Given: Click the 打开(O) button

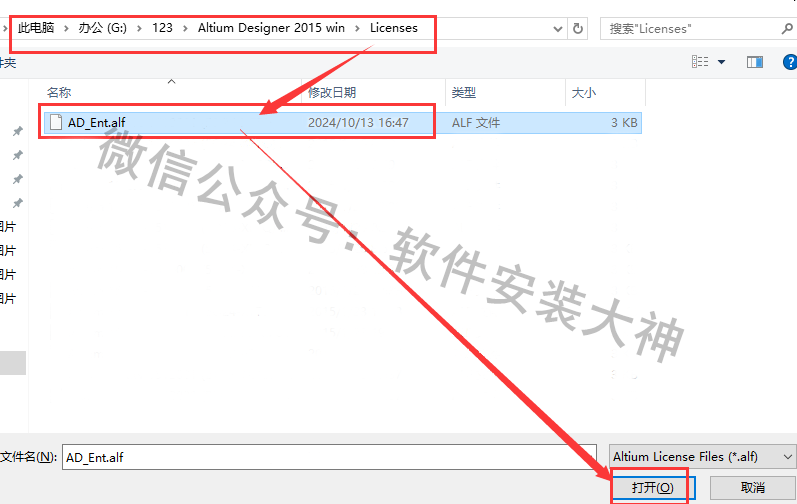Looking at the screenshot, I should click(x=651, y=487).
